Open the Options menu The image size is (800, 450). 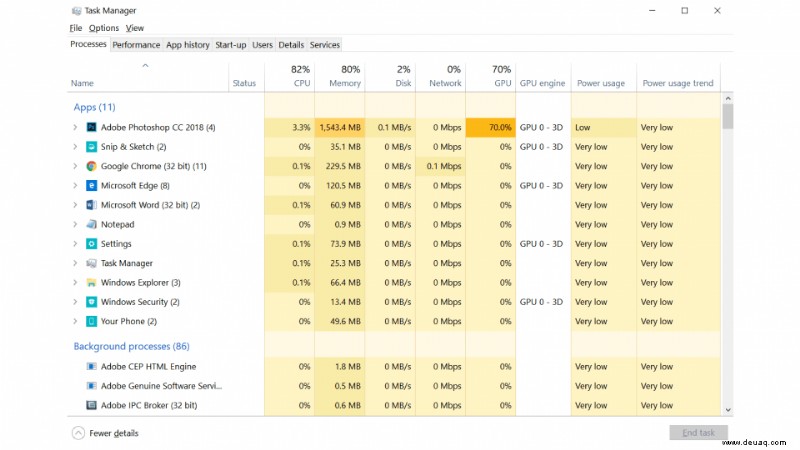click(104, 28)
